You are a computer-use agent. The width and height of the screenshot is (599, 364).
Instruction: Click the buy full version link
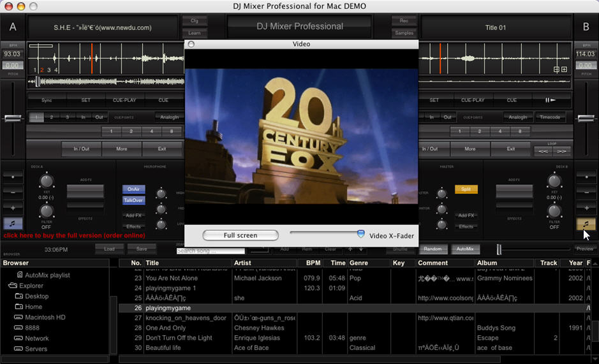75,235
